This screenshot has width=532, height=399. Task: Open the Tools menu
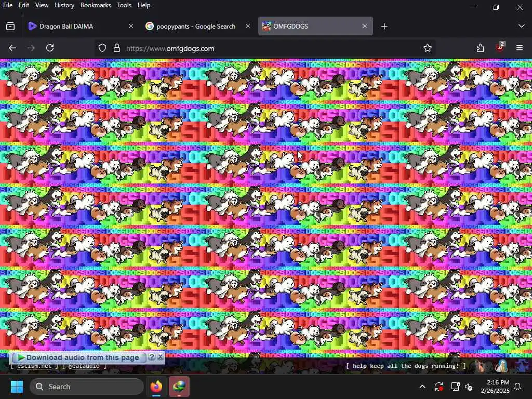(124, 5)
